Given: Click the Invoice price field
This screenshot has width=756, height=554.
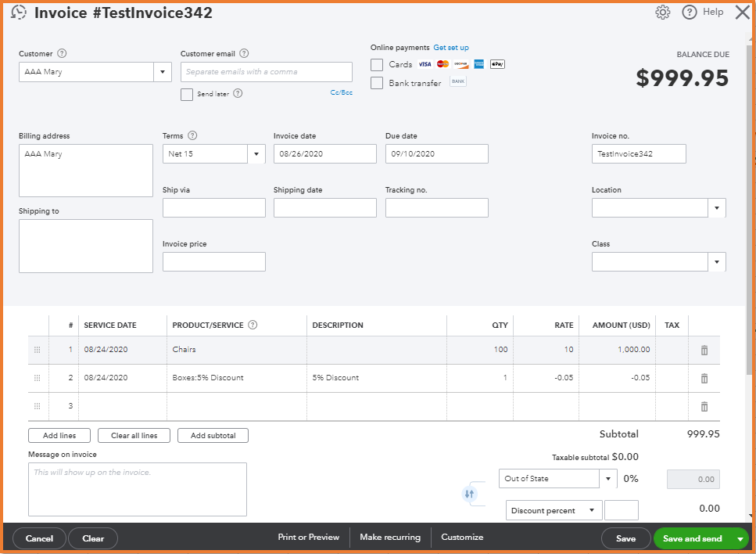Looking at the screenshot, I should tap(214, 262).
